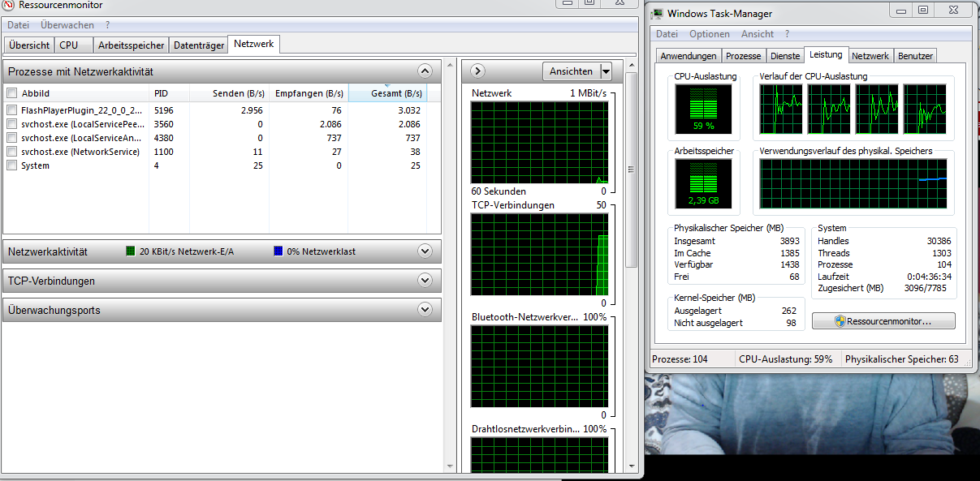Check the svchost.exe NetworkService checkbox
This screenshot has height=481, width=980.
[11, 152]
